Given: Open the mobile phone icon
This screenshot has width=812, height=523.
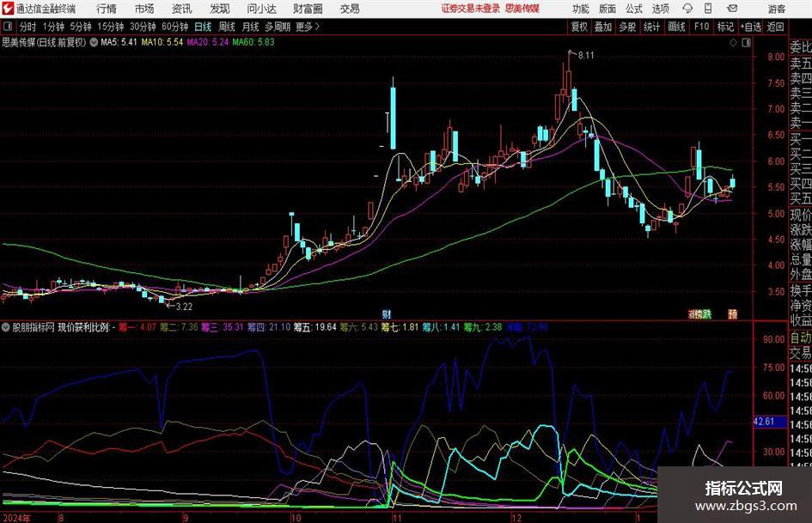Looking at the screenshot, I should tap(708, 9).
